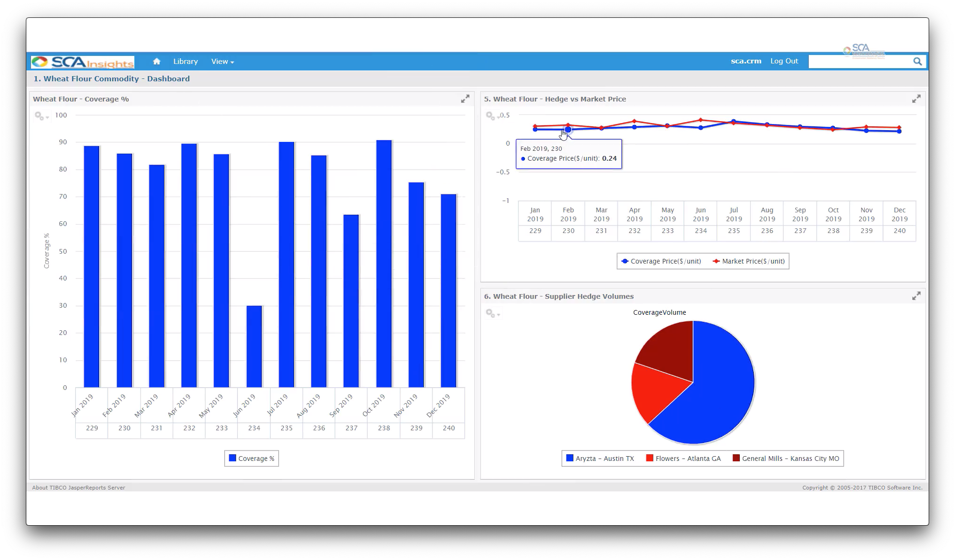Toggle the Coverage % legend entry

pos(251,459)
